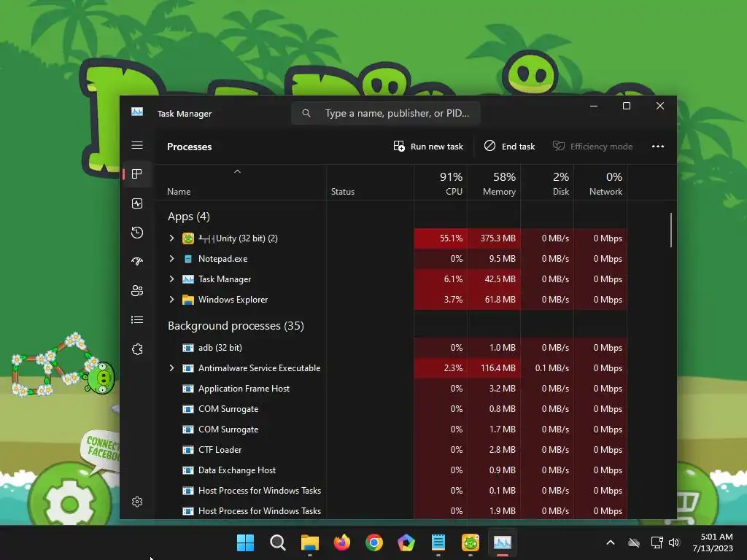
Task: Expand Antimalware Service Executable group
Action: (171, 368)
